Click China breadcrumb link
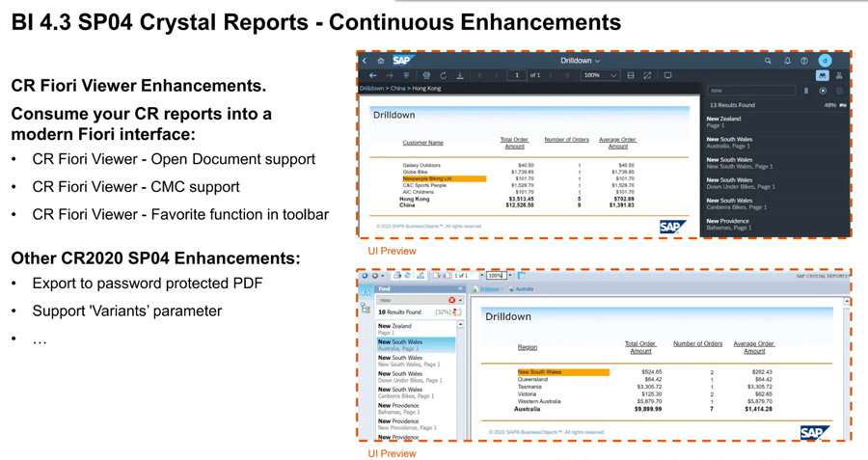The image size is (868, 460). tap(397, 88)
